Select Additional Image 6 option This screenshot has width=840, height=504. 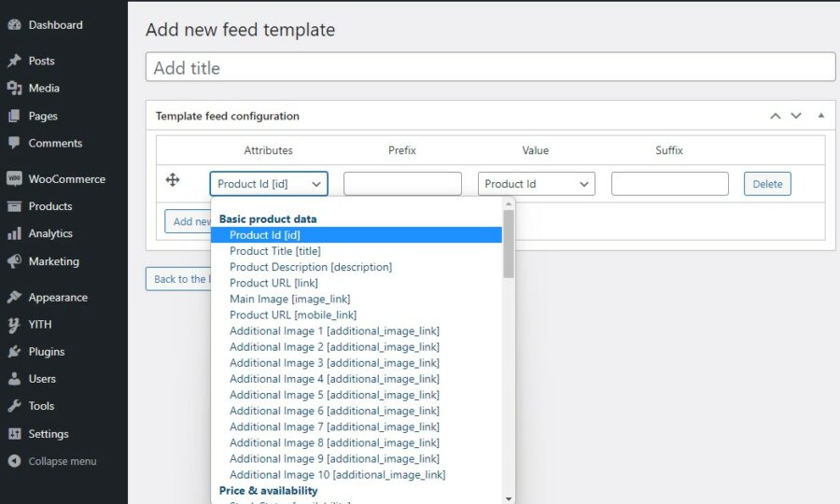click(x=357, y=411)
